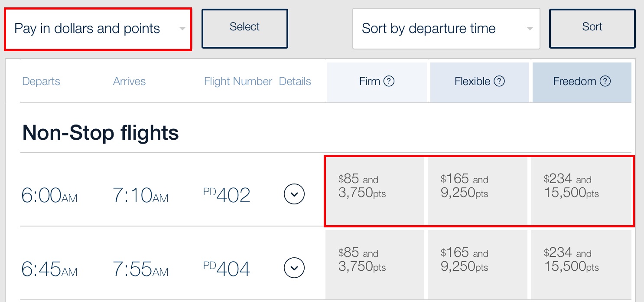Choose Flexible fare $165 for flight PD402
This screenshot has width=644, height=302.
click(x=477, y=191)
